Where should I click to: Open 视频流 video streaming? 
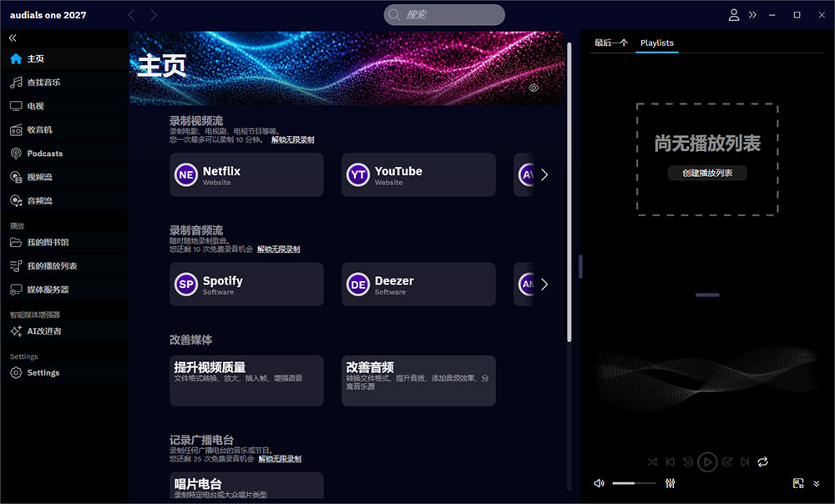[63, 177]
